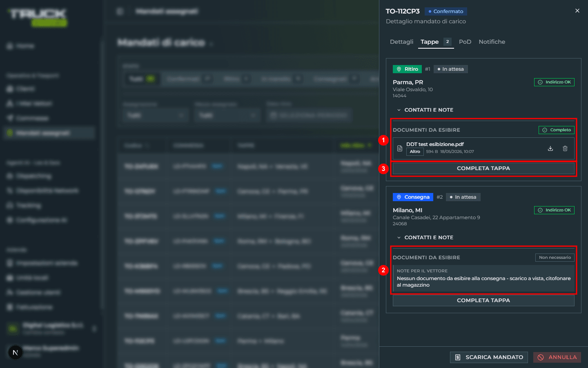Viewport: 588px width, 368px height.
Task: Click the In attesa badge for stop #2
Action: (x=463, y=197)
